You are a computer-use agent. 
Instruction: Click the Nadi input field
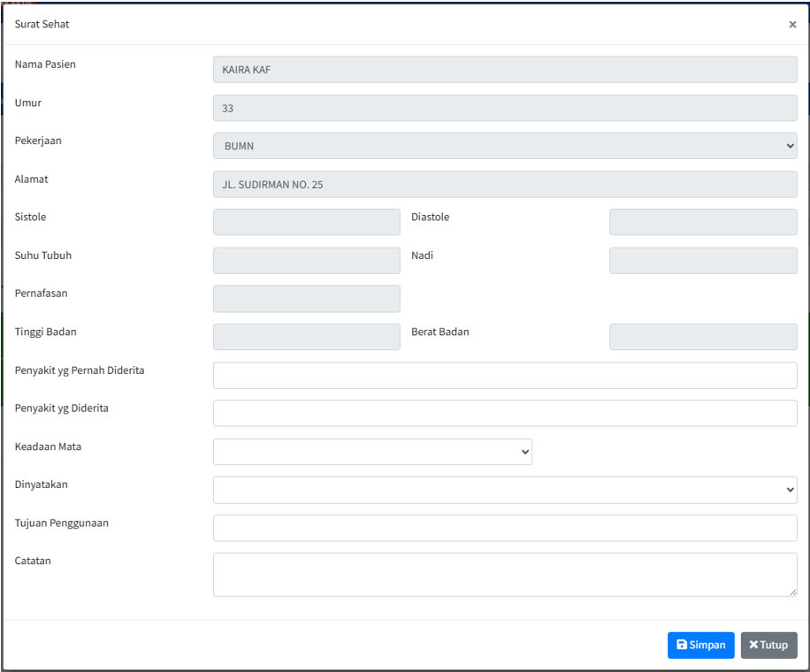tap(702, 260)
